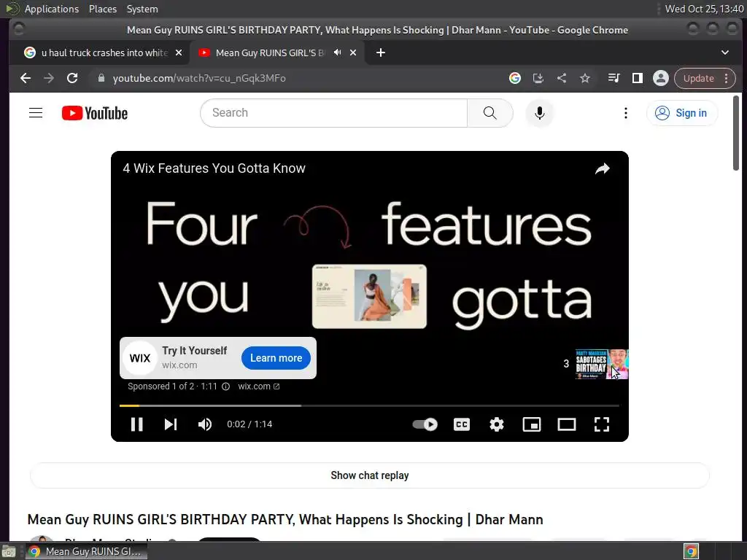
Task: Switch to theater mode
Action: [x=566, y=424]
